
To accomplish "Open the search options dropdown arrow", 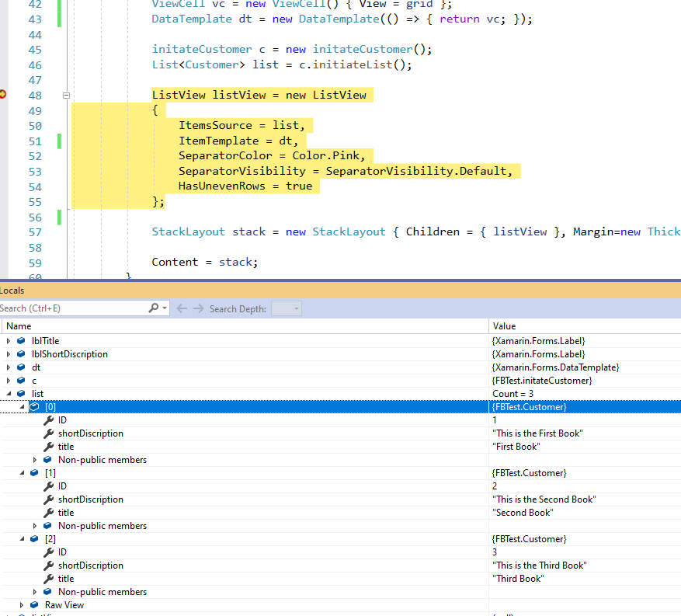I will pos(165,308).
